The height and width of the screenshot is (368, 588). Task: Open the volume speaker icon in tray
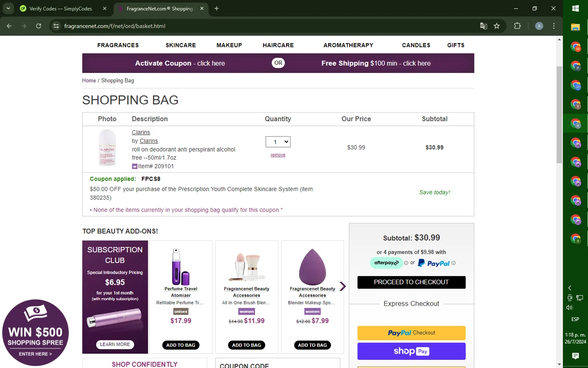[x=570, y=308]
